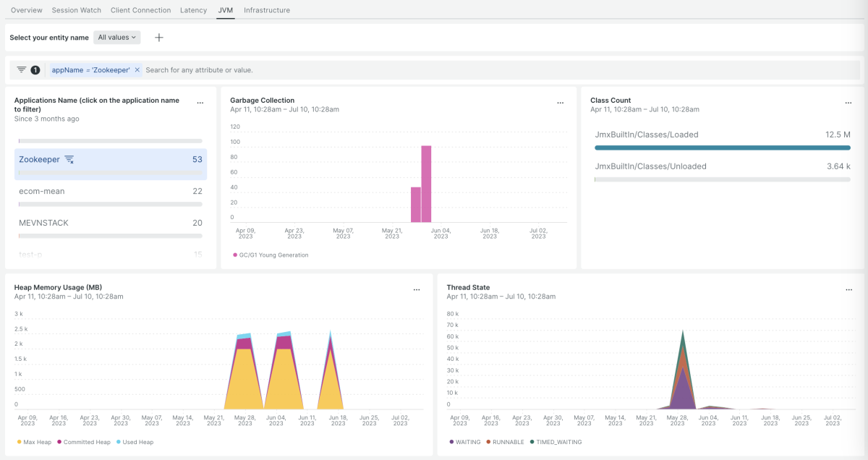The height and width of the screenshot is (460, 868).
Task: Click the filter icon in search bar
Action: [x=22, y=70]
